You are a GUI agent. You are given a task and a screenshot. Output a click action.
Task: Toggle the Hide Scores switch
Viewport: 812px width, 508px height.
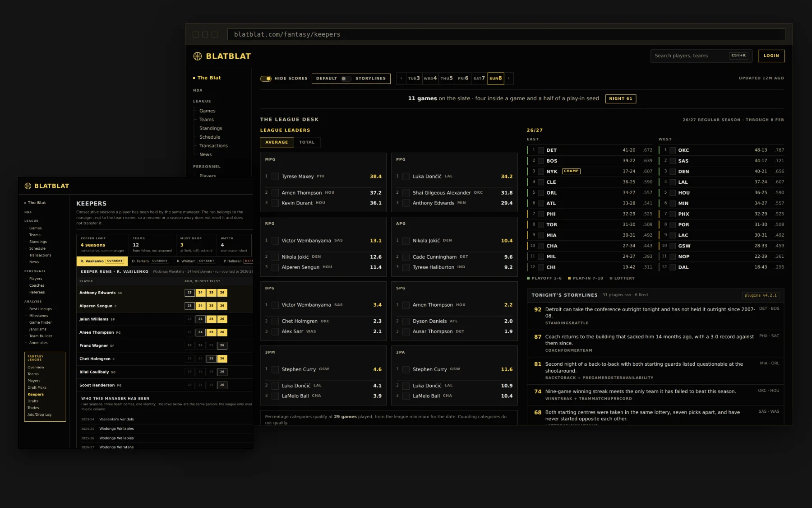tap(266, 79)
